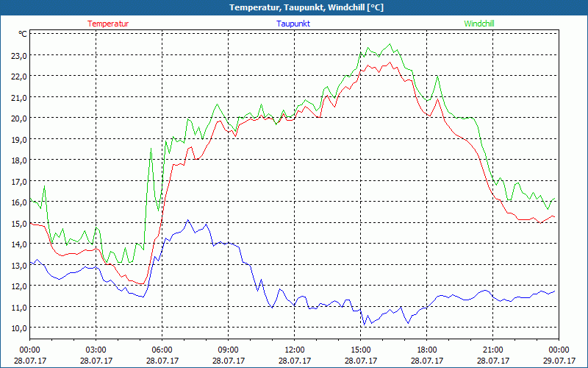Click the 17,0 y-axis value
The image size is (588, 368).
click(19, 181)
